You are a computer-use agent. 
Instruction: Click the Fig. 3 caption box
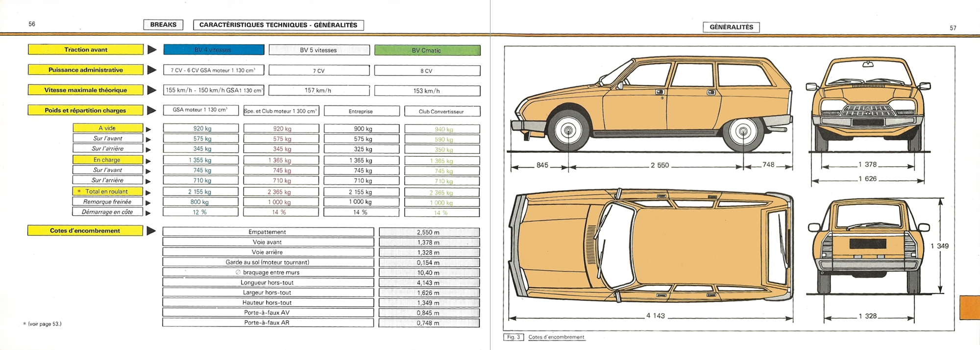(x=514, y=337)
